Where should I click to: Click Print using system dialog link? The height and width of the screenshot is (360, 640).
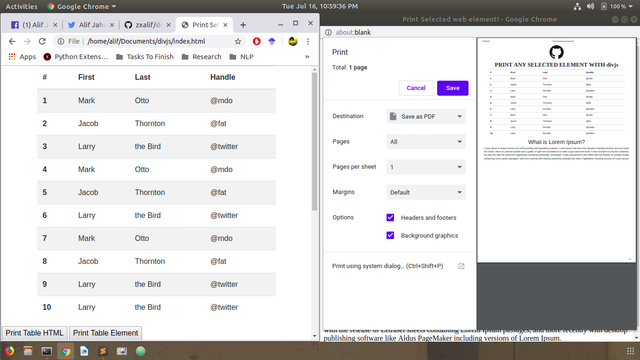(387, 266)
